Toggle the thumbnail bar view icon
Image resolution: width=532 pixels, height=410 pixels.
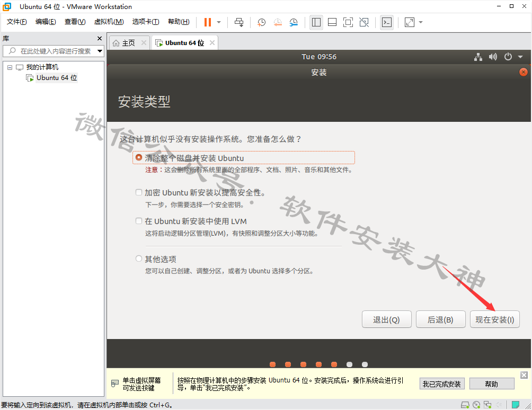click(x=332, y=22)
